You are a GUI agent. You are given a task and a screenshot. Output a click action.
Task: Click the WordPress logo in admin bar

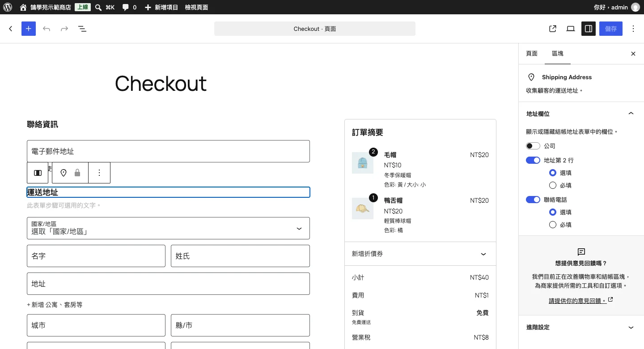coord(8,7)
